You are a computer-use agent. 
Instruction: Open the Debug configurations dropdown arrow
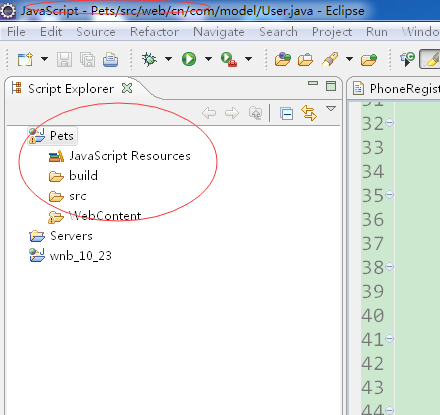click(x=168, y=59)
